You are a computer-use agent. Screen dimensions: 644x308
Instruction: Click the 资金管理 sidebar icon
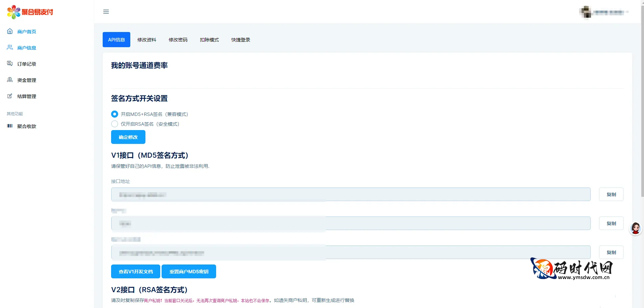tap(10, 80)
